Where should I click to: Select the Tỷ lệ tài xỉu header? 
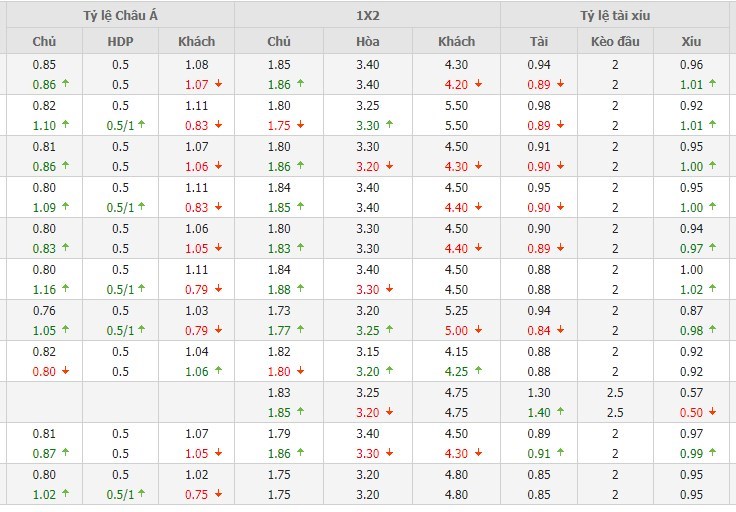click(618, 15)
